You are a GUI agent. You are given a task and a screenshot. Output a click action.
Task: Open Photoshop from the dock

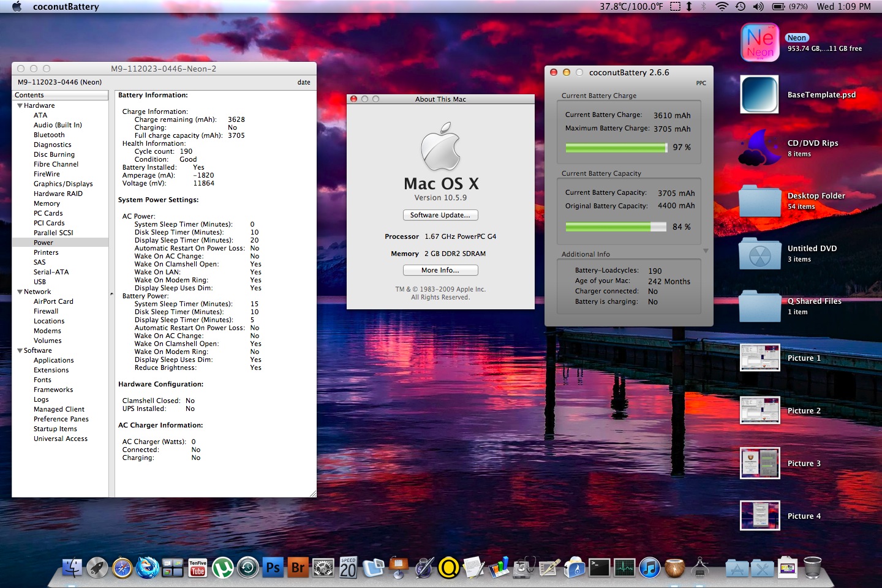click(x=273, y=568)
